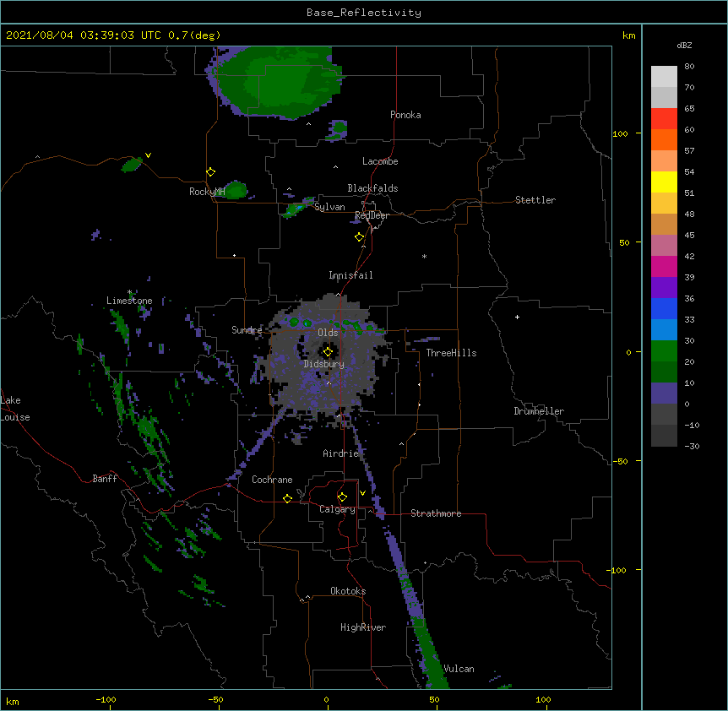The width and height of the screenshot is (728, 711).
Task: Click the -30 value on the dBZ scale
Action: (x=692, y=446)
